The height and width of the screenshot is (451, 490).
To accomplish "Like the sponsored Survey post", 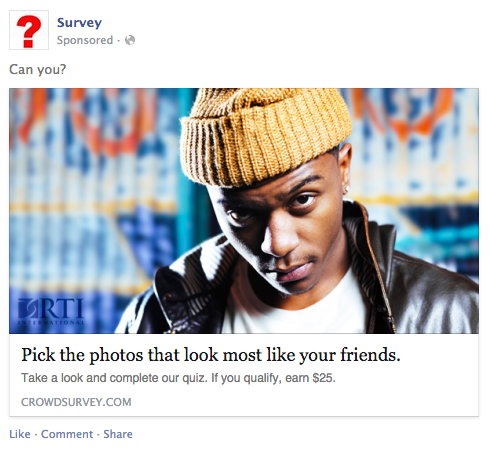I will [x=20, y=434].
